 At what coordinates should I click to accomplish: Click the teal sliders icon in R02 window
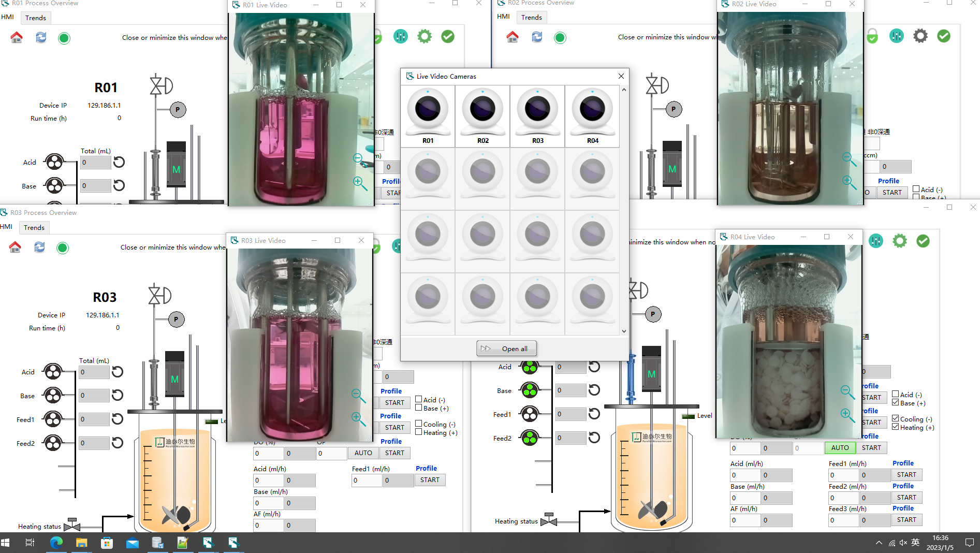tap(897, 36)
